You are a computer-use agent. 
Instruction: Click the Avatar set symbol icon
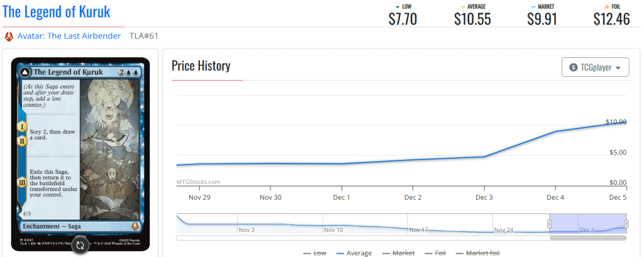9,36
